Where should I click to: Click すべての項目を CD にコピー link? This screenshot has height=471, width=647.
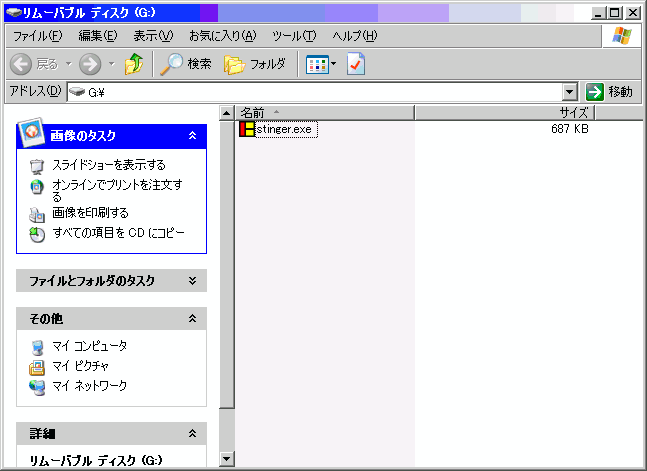pyautogui.click(x=118, y=233)
